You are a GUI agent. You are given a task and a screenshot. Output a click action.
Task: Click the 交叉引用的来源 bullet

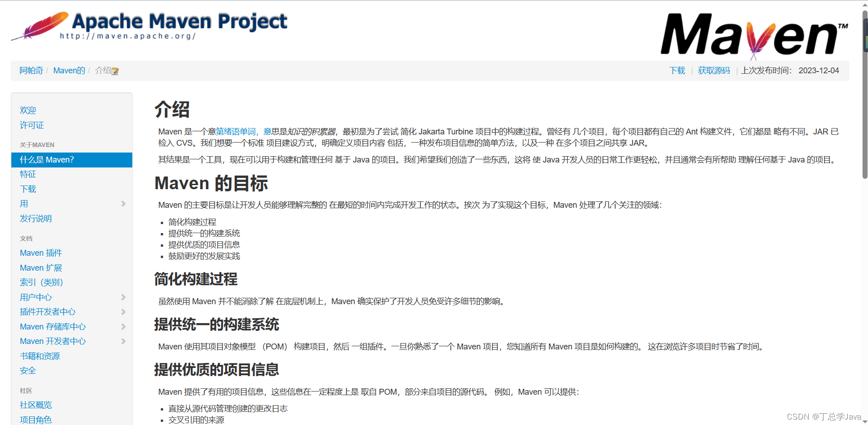point(196,420)
